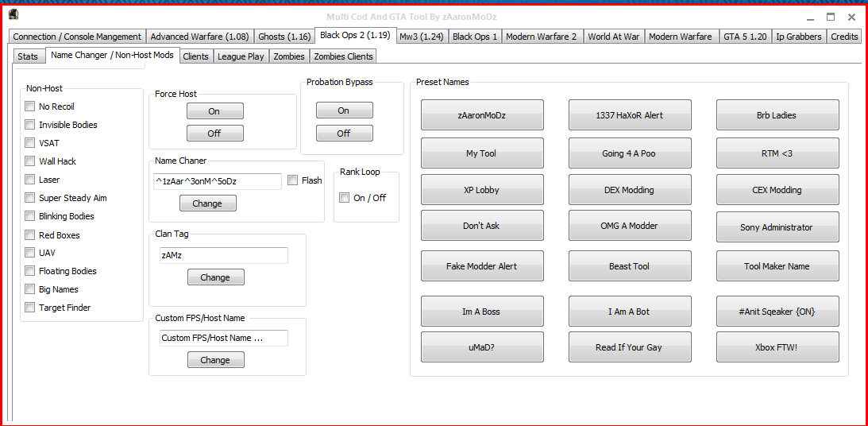Viewport: 868px width, 426px height.
Task: Switch to Advanced Warfare (1.08) tab
Action: 202,37
